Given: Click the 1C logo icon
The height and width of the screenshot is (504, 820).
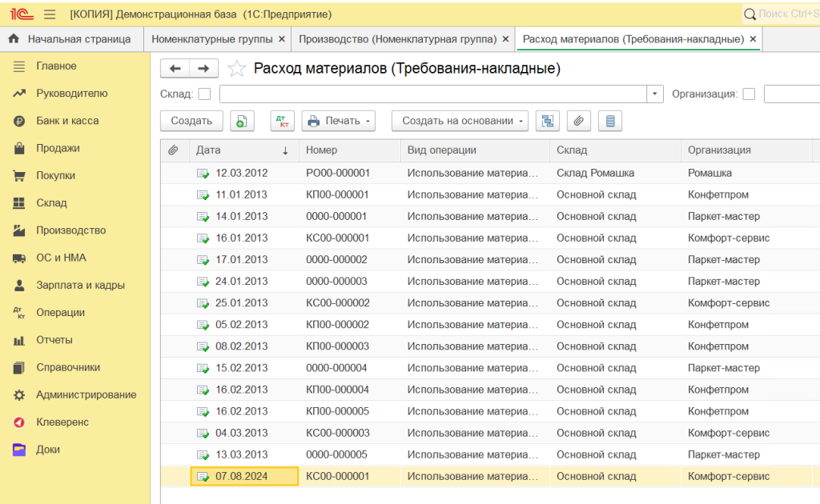Looking at the screenshot, I should pos(22,14).
